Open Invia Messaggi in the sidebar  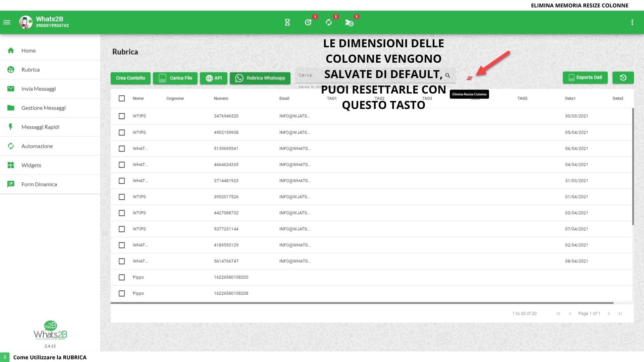pyautogui.click(x=50, y=89)
